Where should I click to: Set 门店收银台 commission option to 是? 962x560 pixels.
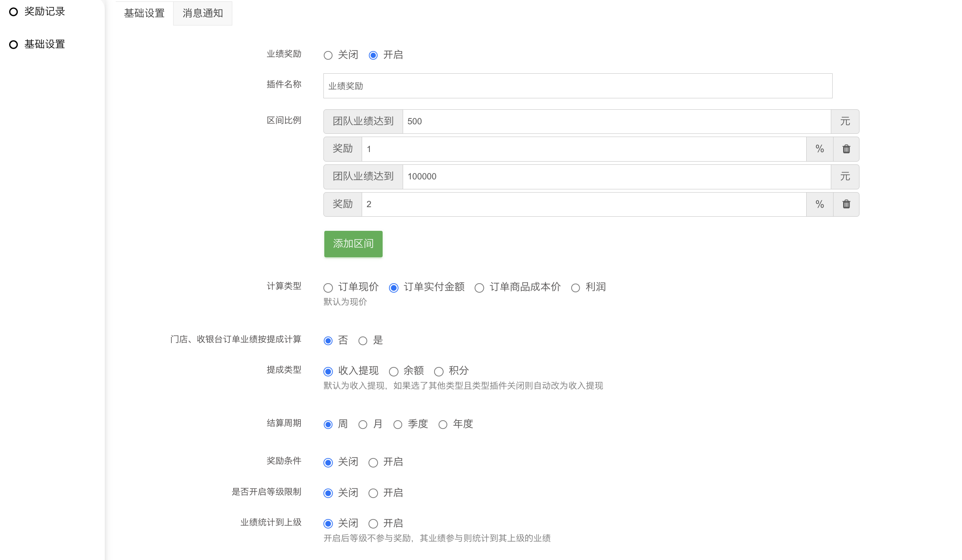coord(363,341)
